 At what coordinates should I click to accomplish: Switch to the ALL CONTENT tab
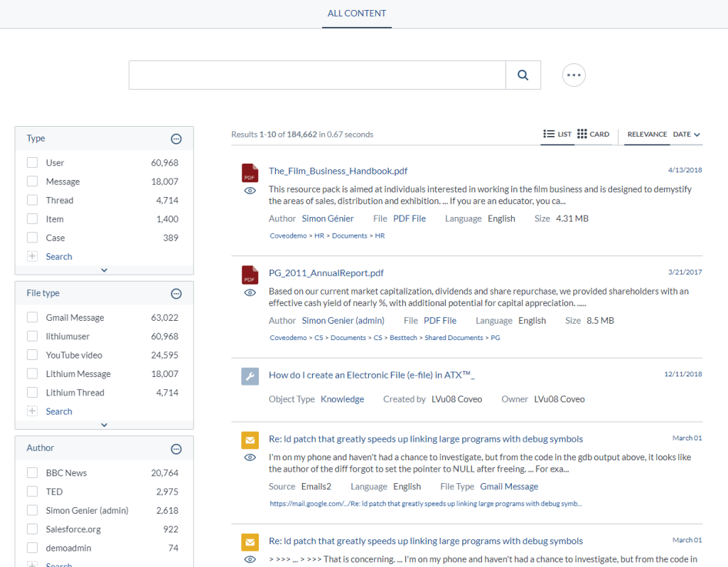coord(356,13)
